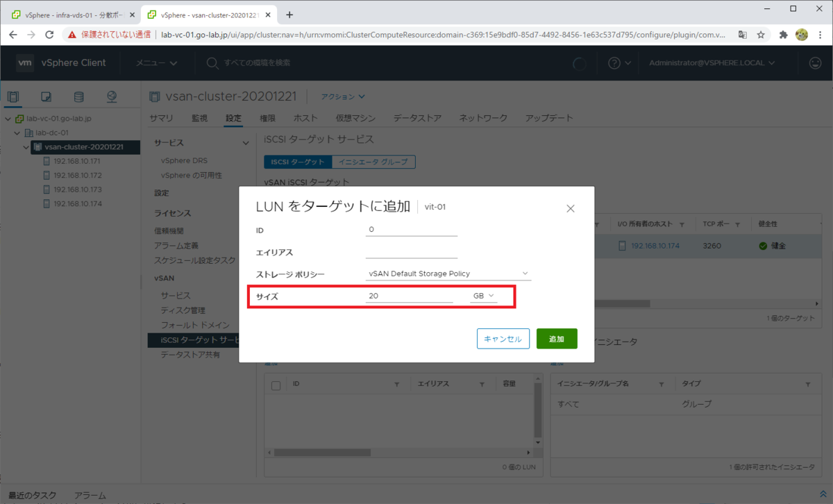Click the browser profile avatar icon
Image resolution: width=833 pixels, height=504 pixels.
(802, 34)
